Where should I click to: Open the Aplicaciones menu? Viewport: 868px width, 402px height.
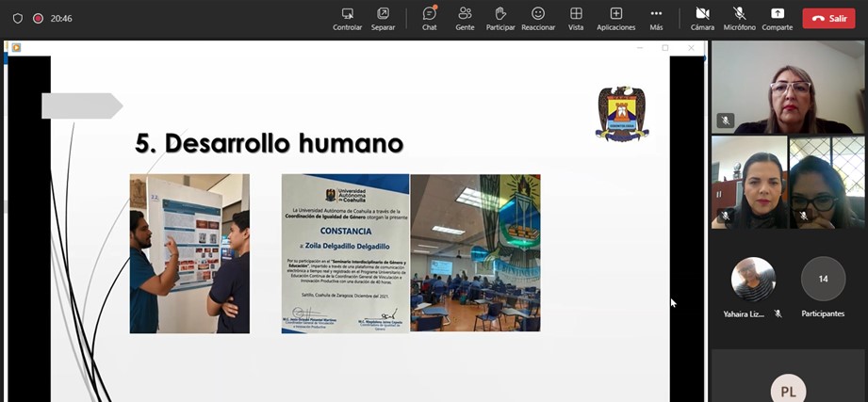point(615,17)
